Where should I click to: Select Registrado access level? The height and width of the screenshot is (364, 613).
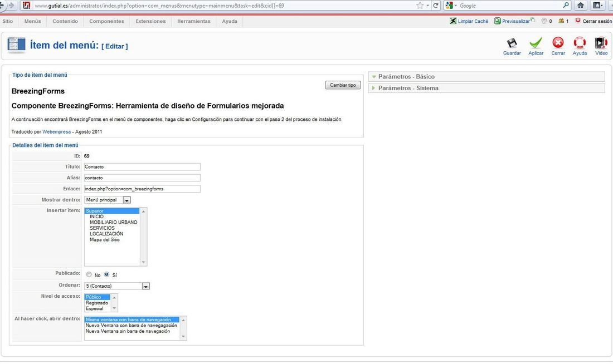point(98,303)
